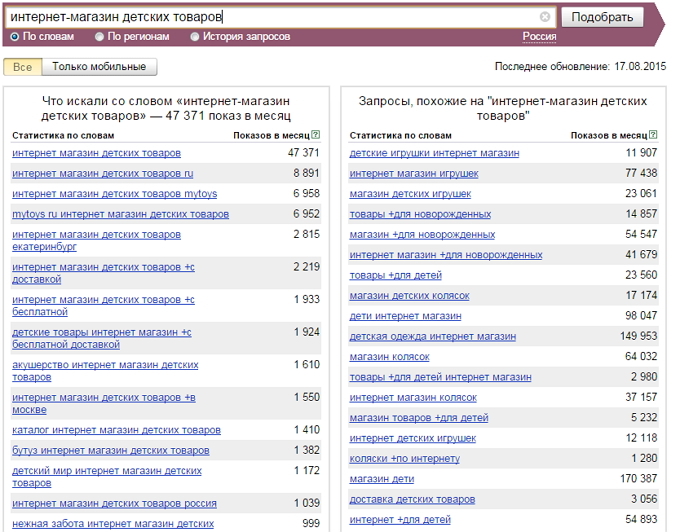Click the '77 438' impressions value
This screenshot has width=680, height=532.
(x=641, y=173)
